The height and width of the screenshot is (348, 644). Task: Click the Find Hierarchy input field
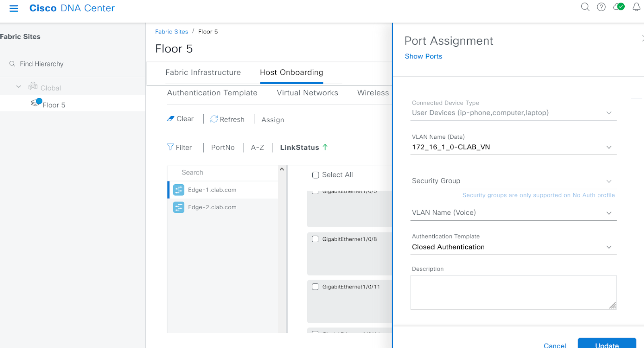click(x=42, y=64)
